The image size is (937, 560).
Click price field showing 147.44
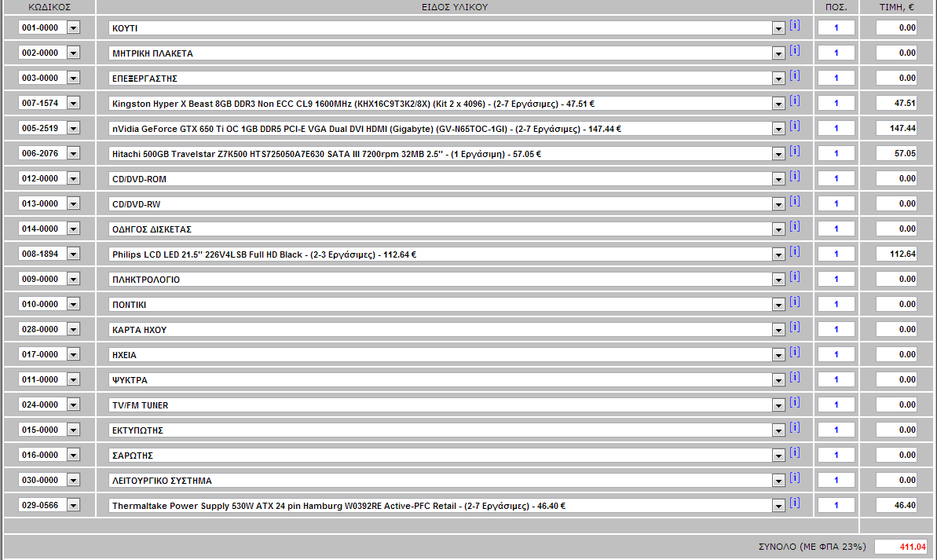point(896,128)
